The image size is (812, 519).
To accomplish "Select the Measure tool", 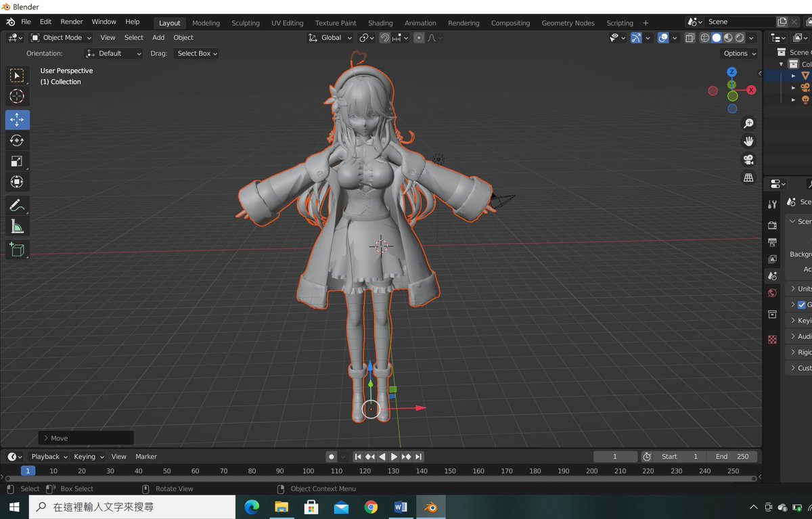I will 17,227.
